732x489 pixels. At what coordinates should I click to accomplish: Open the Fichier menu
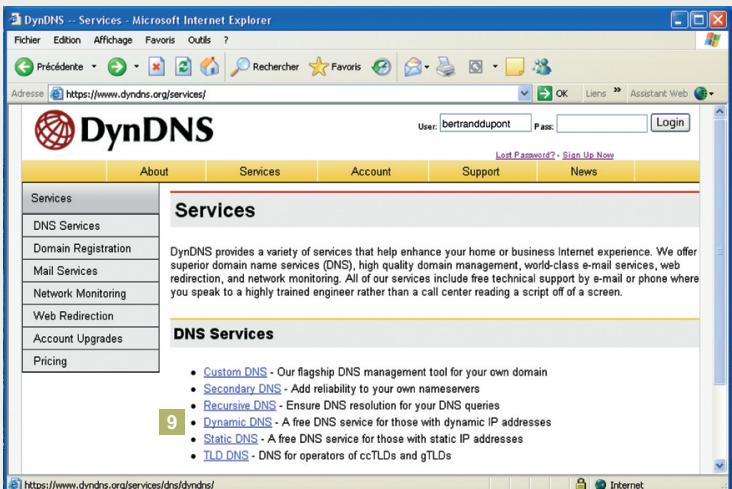point(27,40)
